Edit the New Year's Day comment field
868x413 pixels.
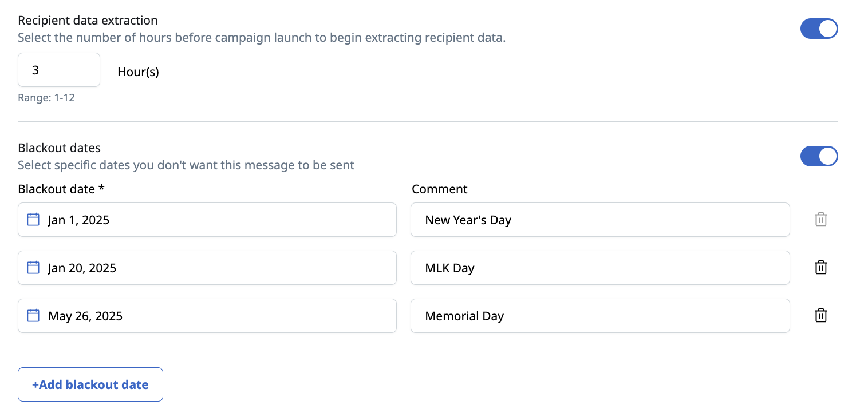[600, 220]
